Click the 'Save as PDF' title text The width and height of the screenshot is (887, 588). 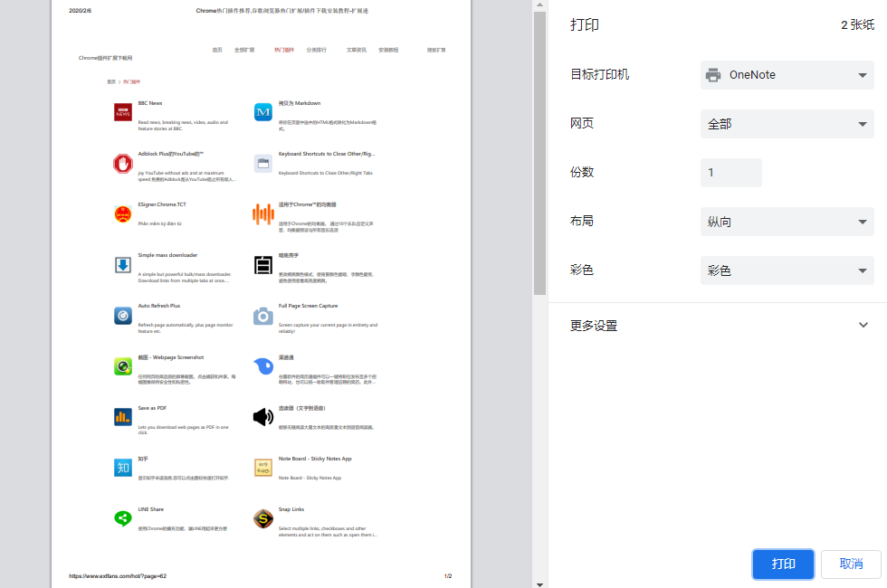pyautogui.click(x=152, y=408)
